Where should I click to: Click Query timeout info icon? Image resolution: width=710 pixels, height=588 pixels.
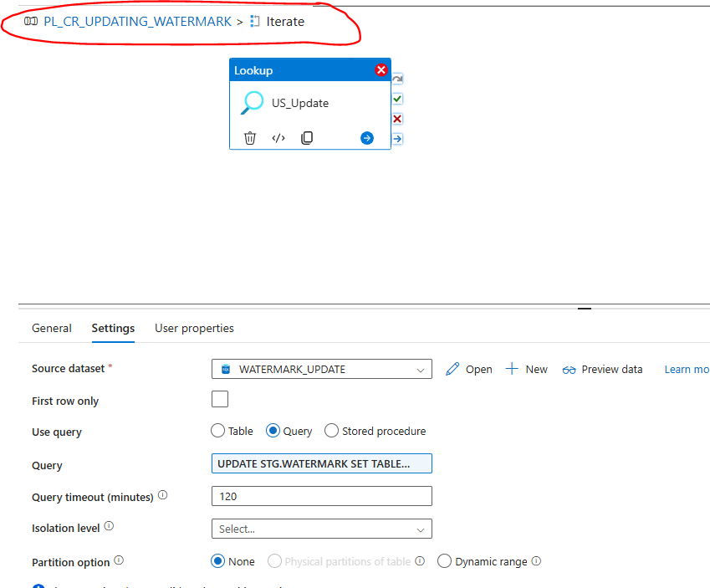point(162,495)
